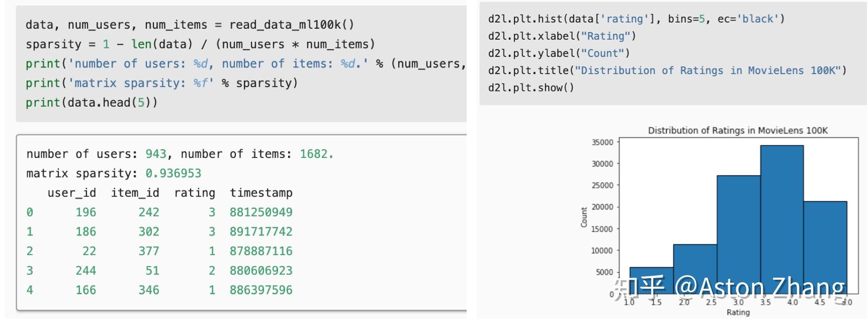Screen dimensions: 868x328
Task: Select timestamp value 881250949
Action: click(x=261, y=212)
